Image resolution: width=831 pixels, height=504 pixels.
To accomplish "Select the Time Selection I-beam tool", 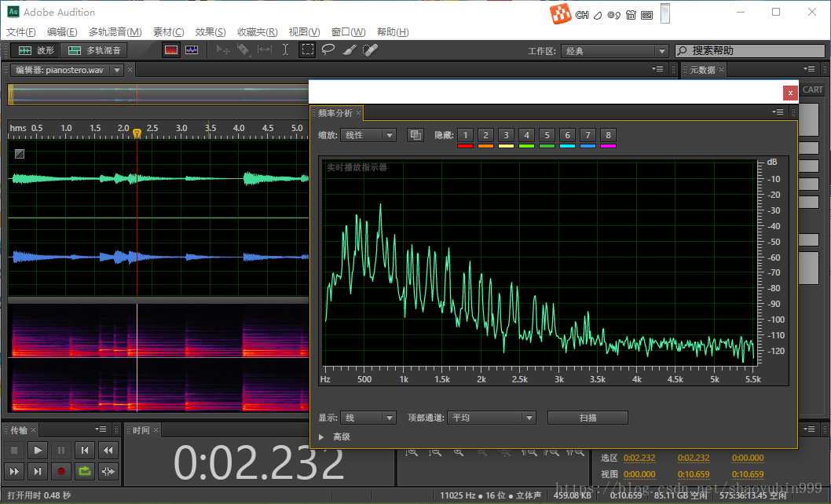I will pyautogui.click(x=285, y=49).
